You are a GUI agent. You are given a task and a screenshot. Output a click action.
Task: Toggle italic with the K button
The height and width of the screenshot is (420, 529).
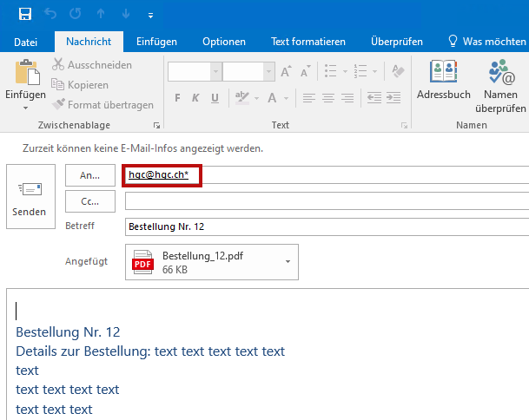click(195, 98)
